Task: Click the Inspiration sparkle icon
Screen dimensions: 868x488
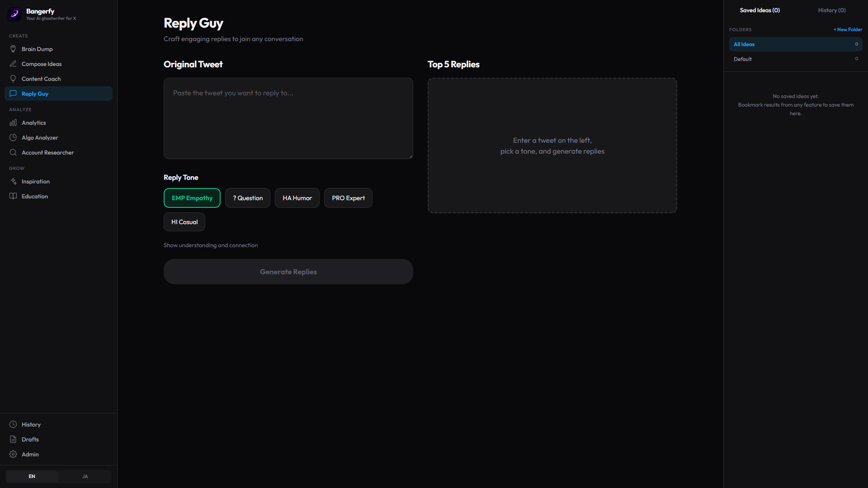Action: (x=13, y=181)
